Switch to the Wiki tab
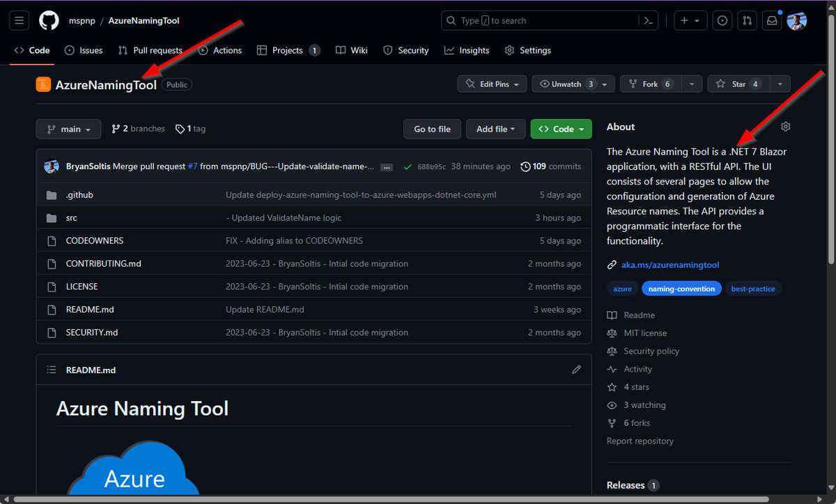This screenshot has height=504, width=836. pos(352,50)
